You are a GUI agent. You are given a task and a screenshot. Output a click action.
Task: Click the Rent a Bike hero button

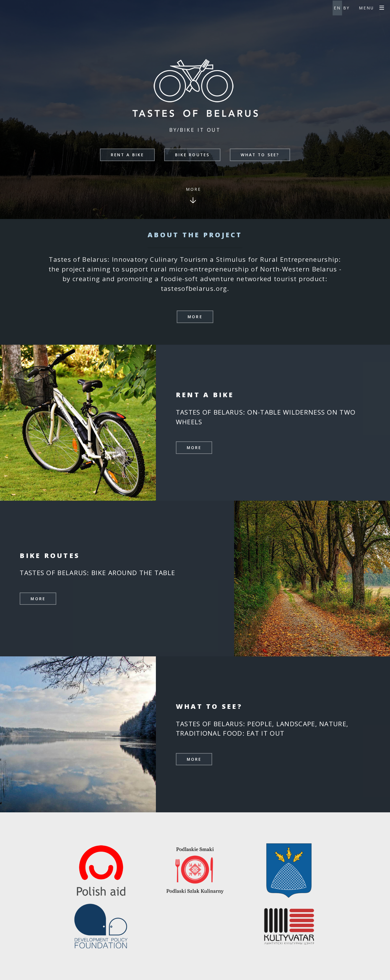pos(127,155)
